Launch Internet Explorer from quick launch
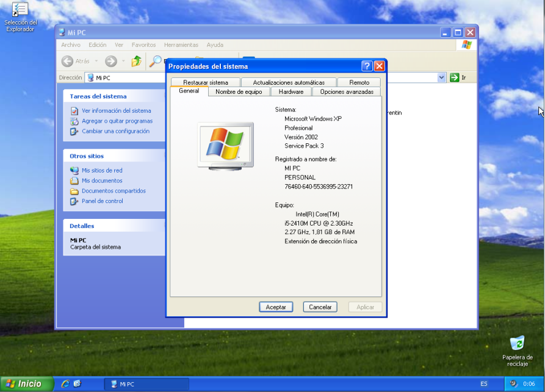This screenshot has height=392, width=545. click(65, 383)
